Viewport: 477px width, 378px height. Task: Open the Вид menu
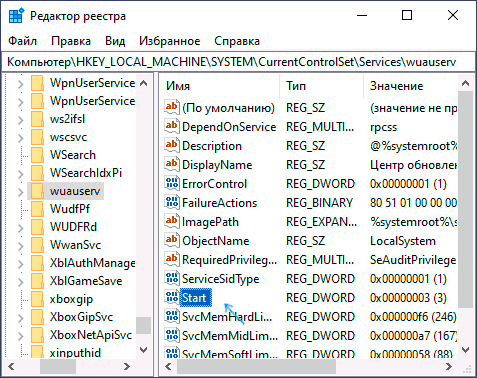point(115,41)
